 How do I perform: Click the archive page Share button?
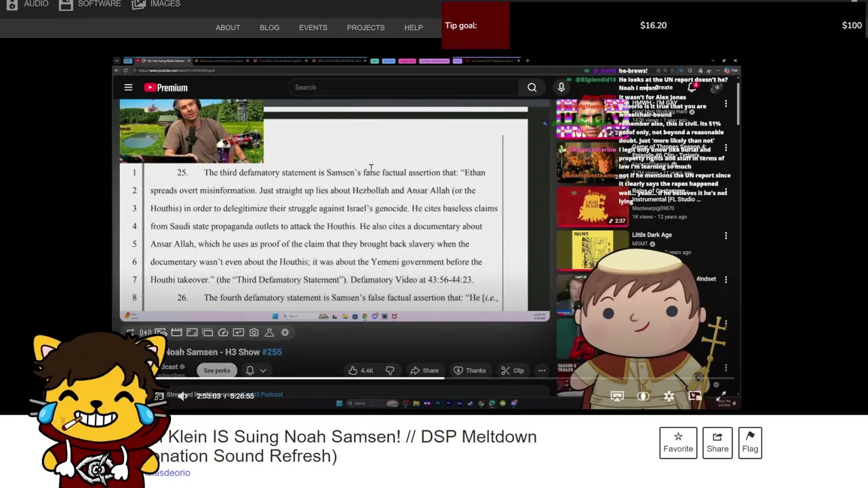pos(717,443)
